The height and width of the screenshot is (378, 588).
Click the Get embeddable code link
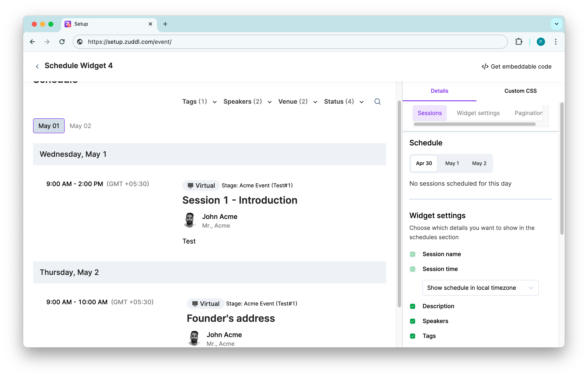pyautogui.click(x=521, y=66)
